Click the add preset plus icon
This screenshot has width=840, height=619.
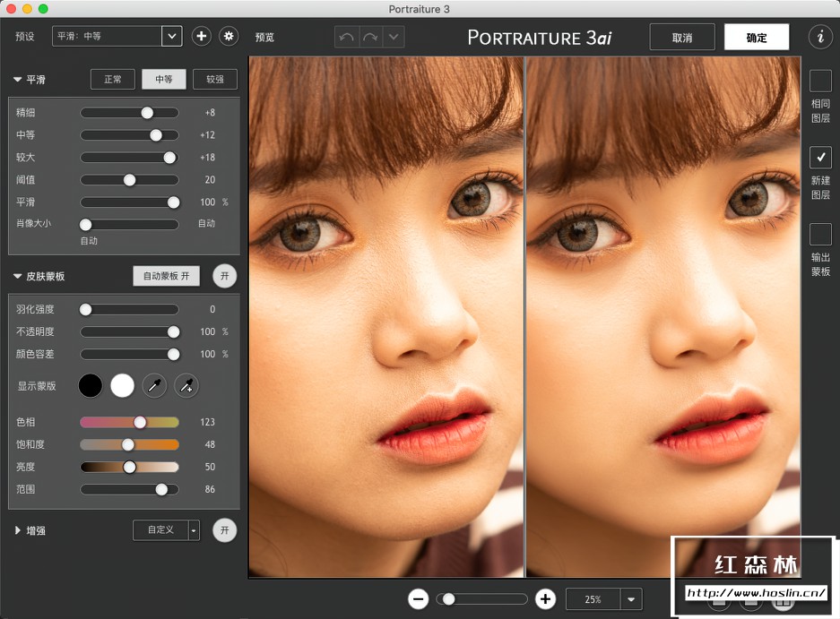(x=202, y=36)
